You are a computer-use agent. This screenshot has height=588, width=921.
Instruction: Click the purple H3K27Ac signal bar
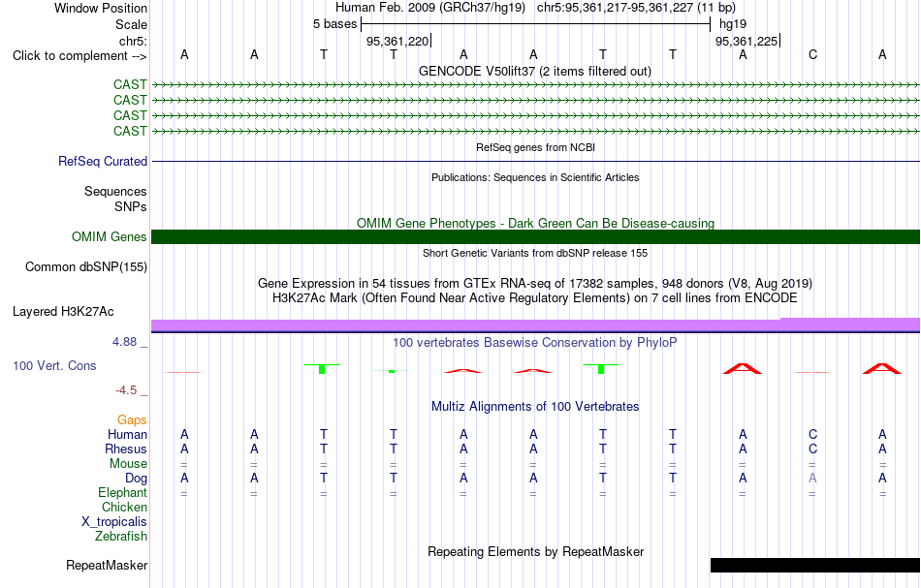click(536, 325)
